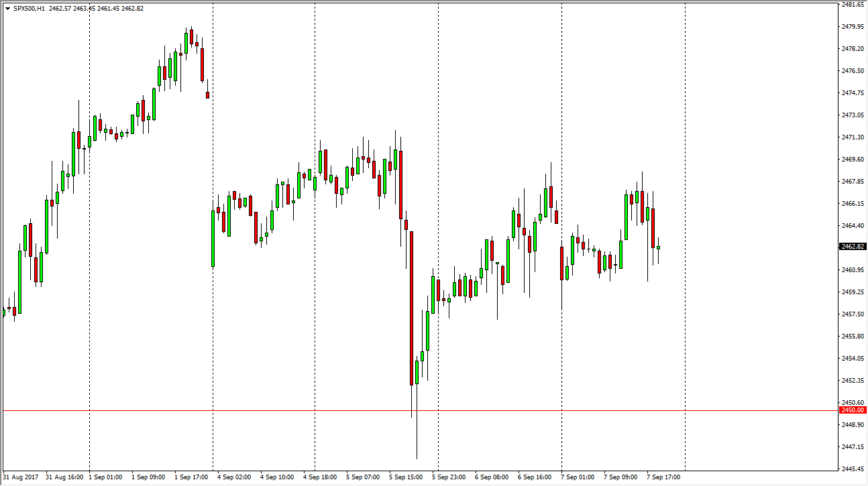This screenshot has height=486, width=868.
Task: Select the 6 Sep 08:00 time label
Action: click(491, 477)
